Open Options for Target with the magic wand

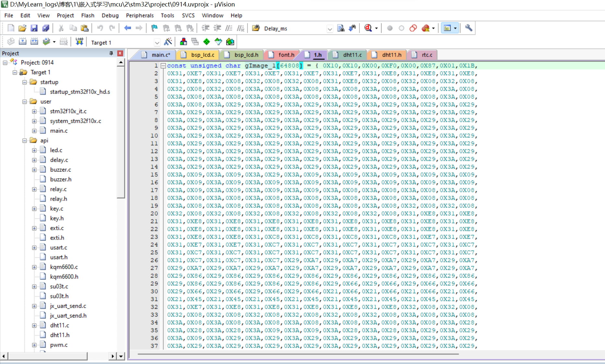(168, 42)
